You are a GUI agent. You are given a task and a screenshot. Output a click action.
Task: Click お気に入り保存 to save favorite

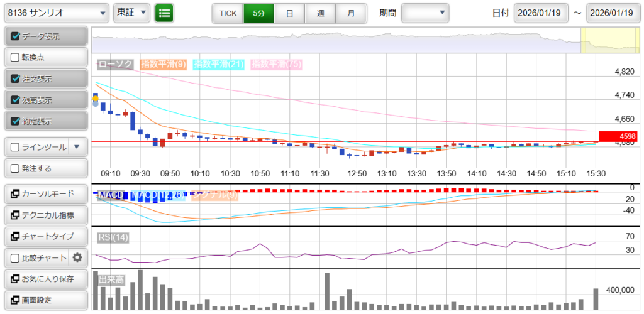pyautogui.click(x=45, y=279)
